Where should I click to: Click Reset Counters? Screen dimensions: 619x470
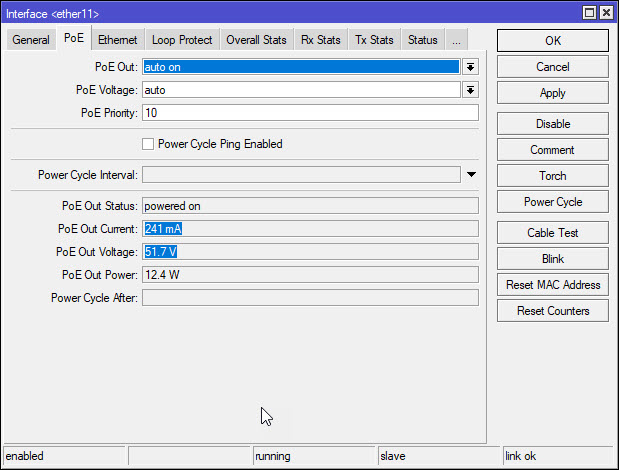click(553, 311)
